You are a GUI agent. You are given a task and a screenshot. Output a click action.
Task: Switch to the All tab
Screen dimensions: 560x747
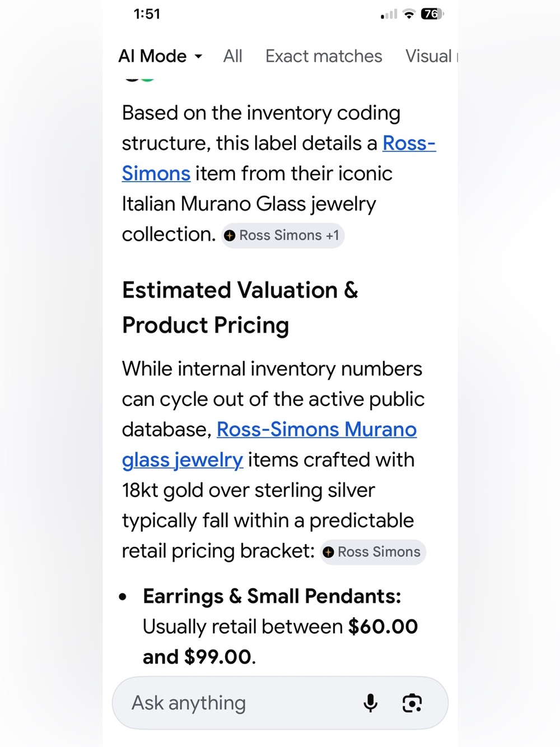pos(232,56)
